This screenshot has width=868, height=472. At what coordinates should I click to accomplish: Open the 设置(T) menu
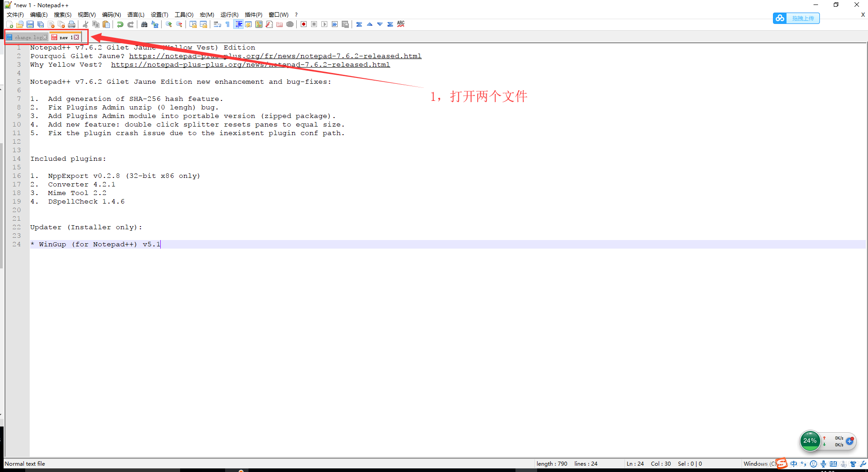159,15
